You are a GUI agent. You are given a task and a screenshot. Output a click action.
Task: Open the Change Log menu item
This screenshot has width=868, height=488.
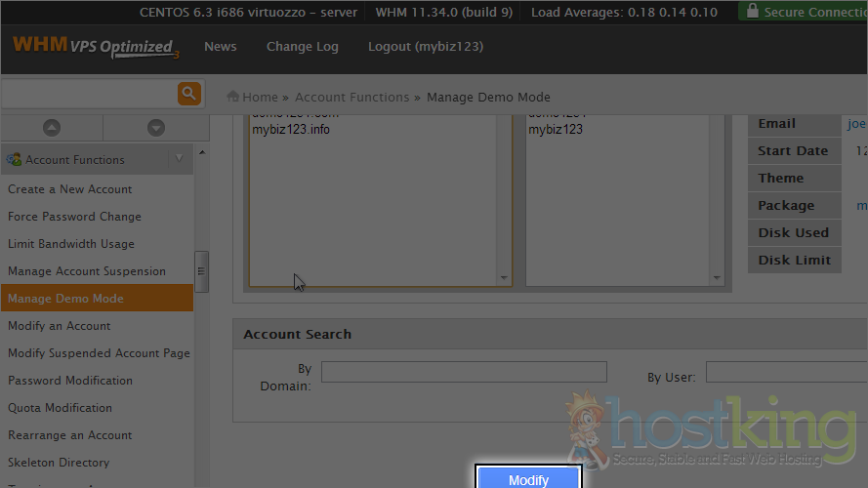(302, 46)
